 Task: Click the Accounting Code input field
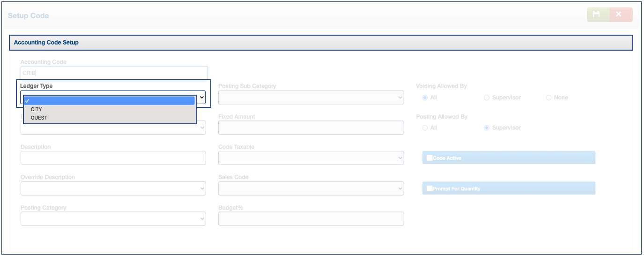(114, 73)
